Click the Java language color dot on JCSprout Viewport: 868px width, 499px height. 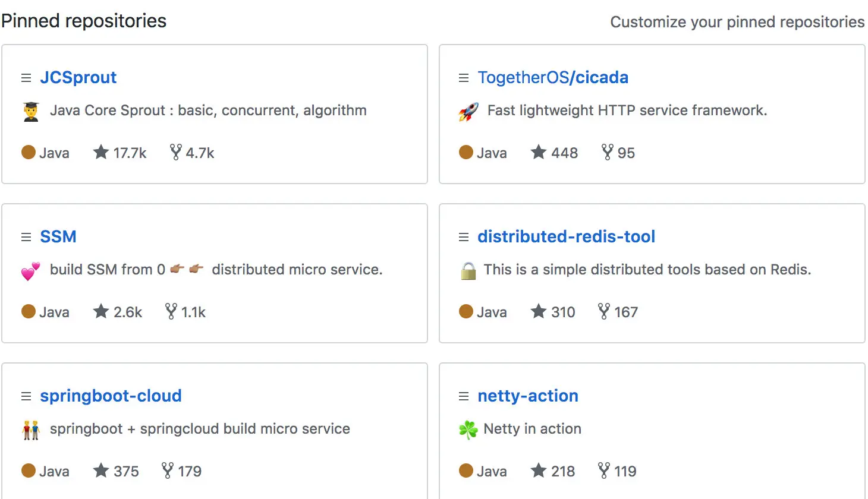[x=29, y=153]
